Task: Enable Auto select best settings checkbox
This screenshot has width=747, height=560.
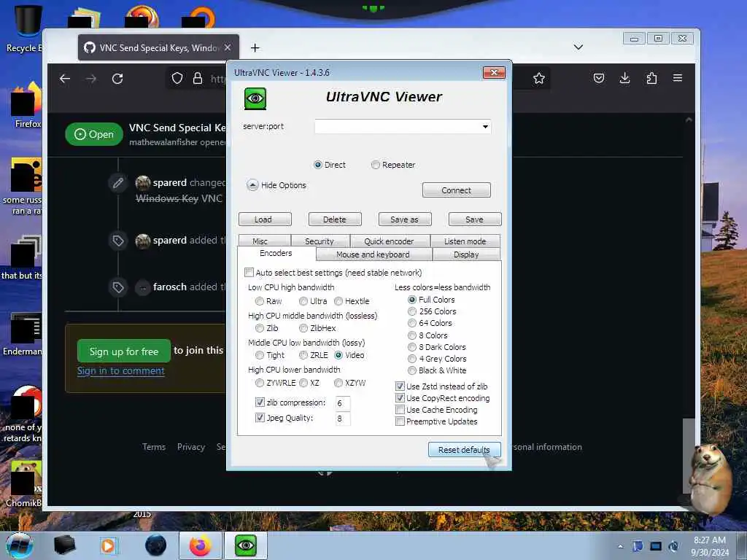Action: click(249, 273)
